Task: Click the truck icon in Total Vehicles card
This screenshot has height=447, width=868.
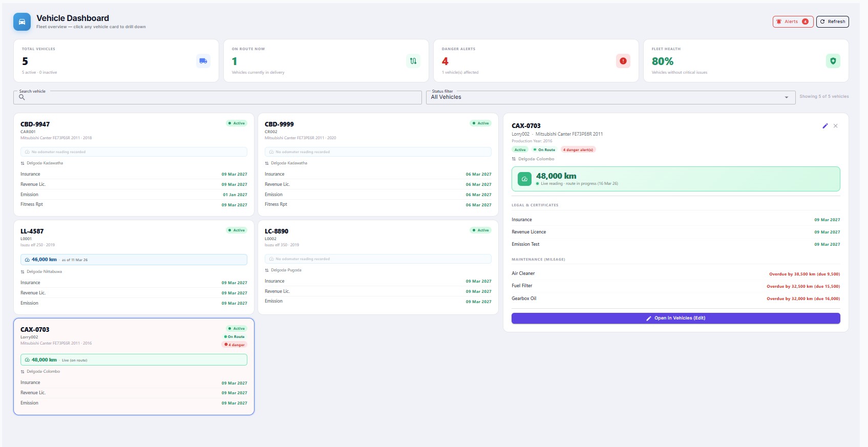Action: 203,61
